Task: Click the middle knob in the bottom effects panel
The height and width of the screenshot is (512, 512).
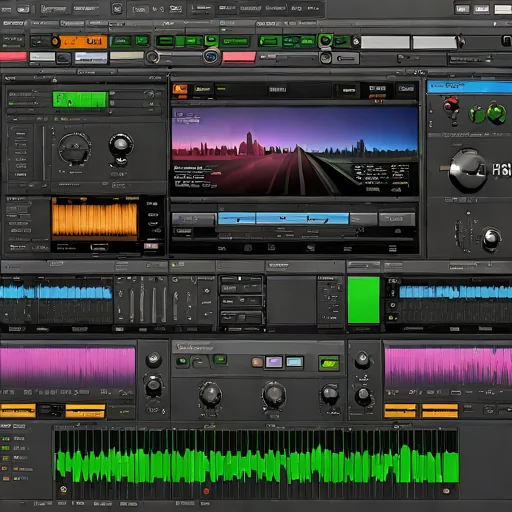Action: (274, 395)
